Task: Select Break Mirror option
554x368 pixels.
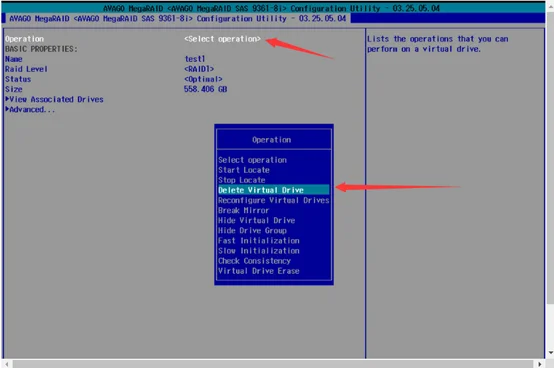Action: pyautogui.click(x=243, y=210)
